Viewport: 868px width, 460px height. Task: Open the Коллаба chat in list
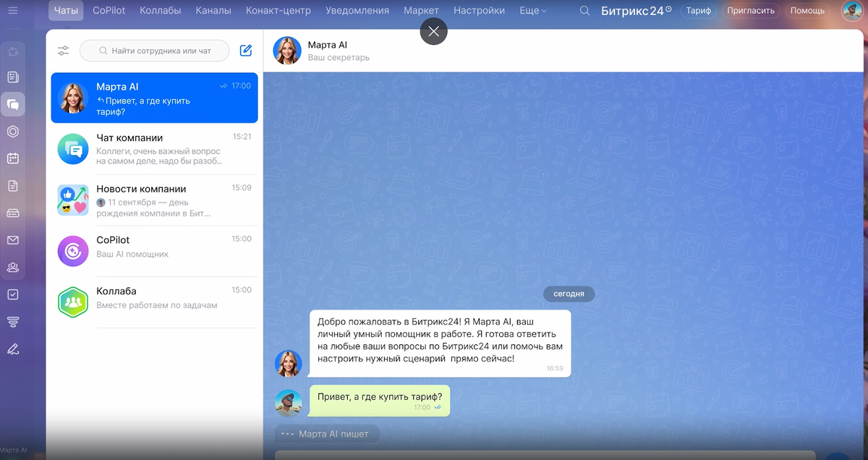coord(154,302)
